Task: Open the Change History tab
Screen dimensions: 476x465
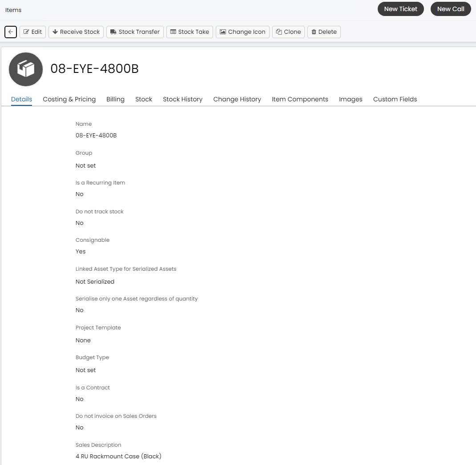Action: click(x=237, y=99)
